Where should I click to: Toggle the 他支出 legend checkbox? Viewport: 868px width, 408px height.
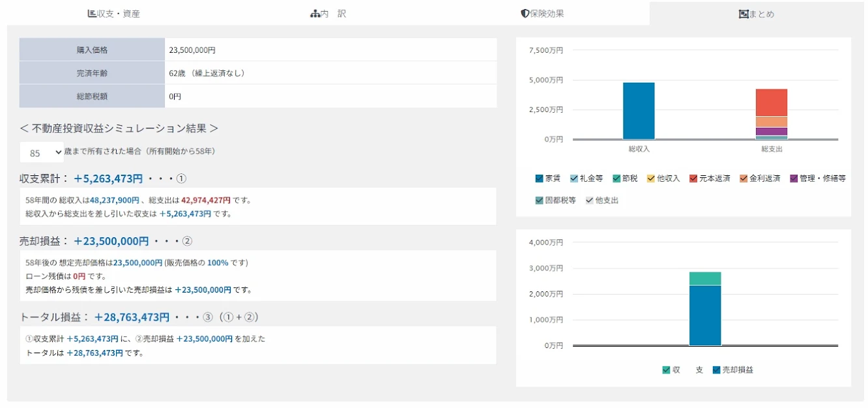coord(589,200)
